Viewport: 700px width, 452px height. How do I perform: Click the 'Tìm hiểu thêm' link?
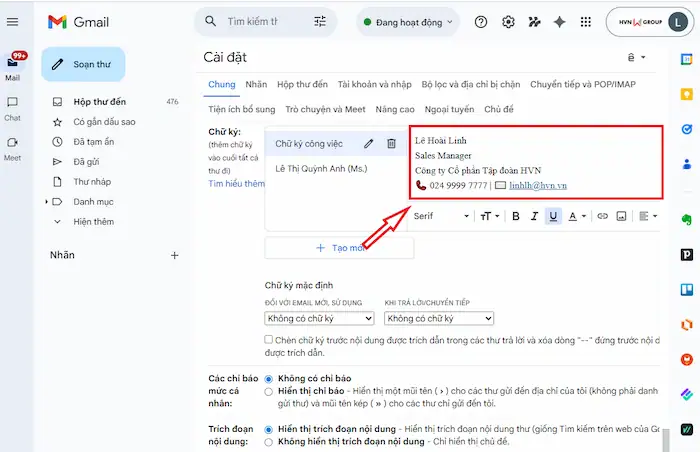click(236, 184)
